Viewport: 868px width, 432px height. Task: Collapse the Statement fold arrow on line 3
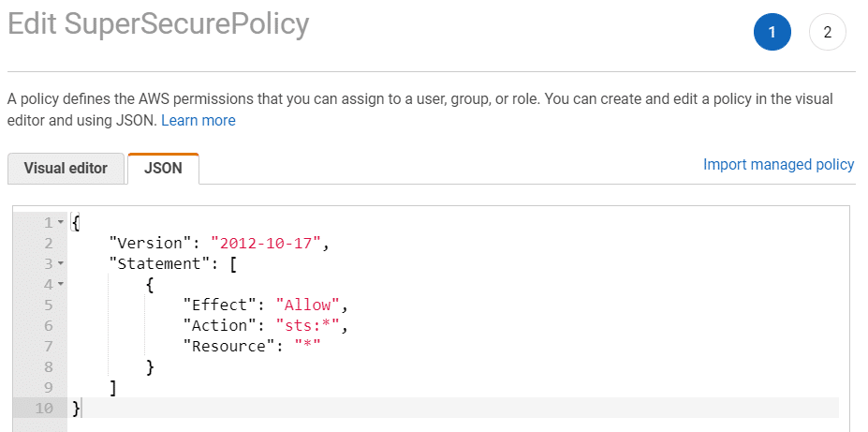(61, 264)
